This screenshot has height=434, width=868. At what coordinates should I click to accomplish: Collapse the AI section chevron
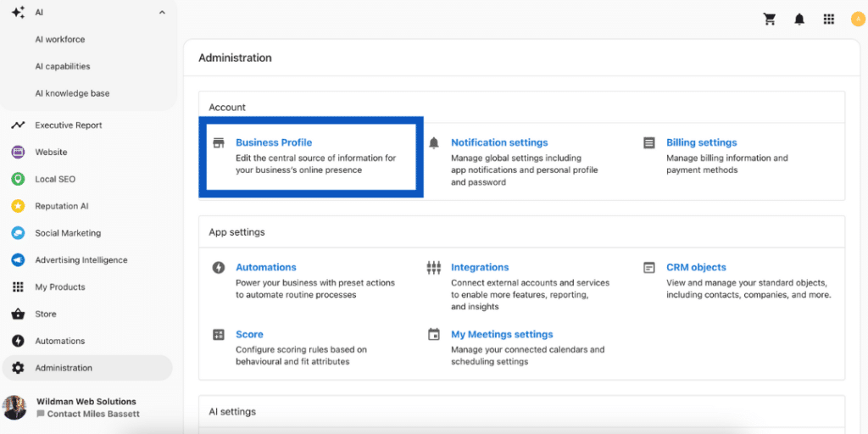pyautogui.click(x=162, y=13)
